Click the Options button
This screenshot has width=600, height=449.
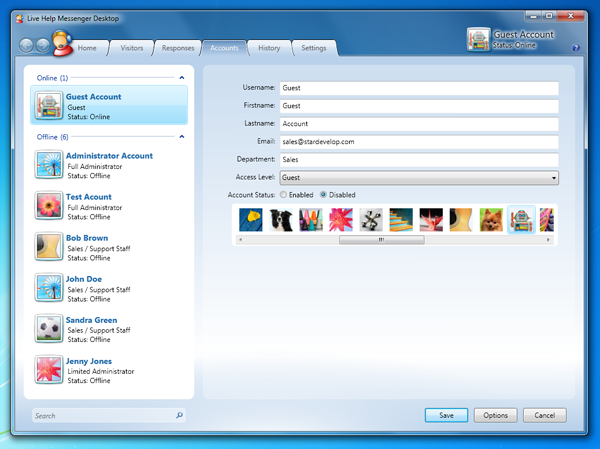(496, 415)
